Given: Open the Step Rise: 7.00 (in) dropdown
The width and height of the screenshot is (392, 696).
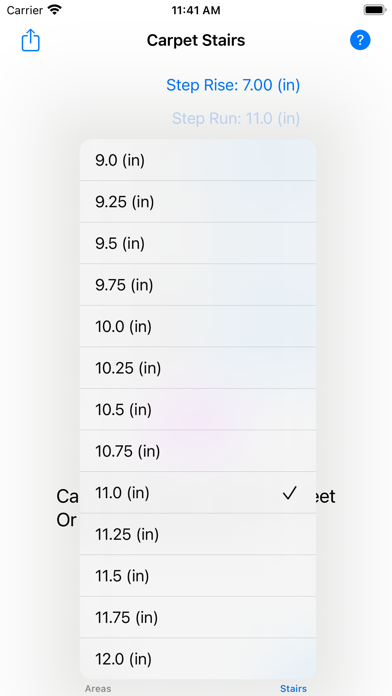Looking at the screenshot, I should coord(233,85).
